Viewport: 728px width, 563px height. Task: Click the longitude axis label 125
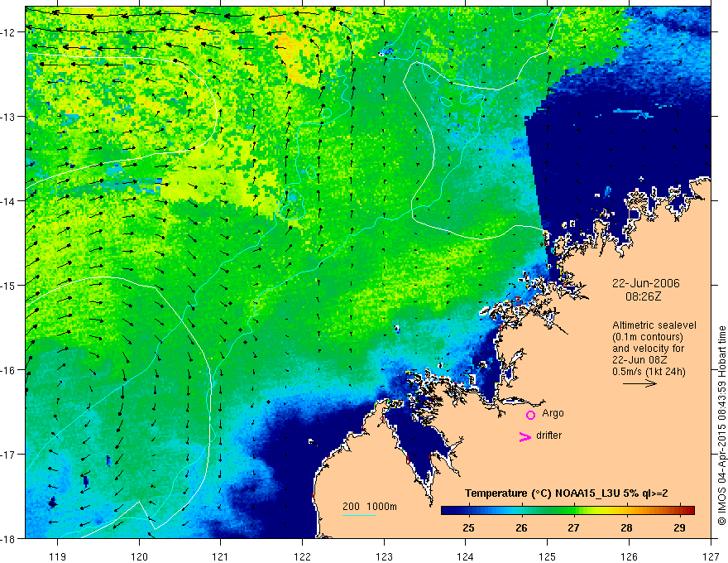[548, 556]
